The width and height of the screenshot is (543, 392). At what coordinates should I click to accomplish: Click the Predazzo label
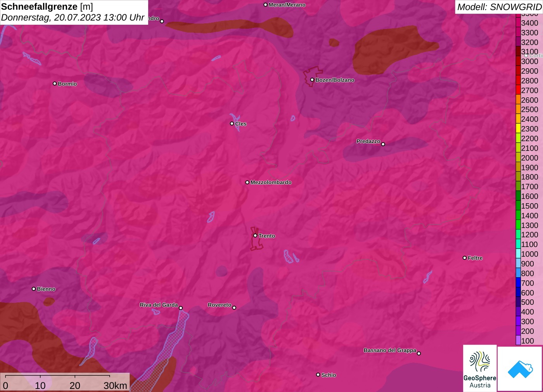[x=368, y=141]
